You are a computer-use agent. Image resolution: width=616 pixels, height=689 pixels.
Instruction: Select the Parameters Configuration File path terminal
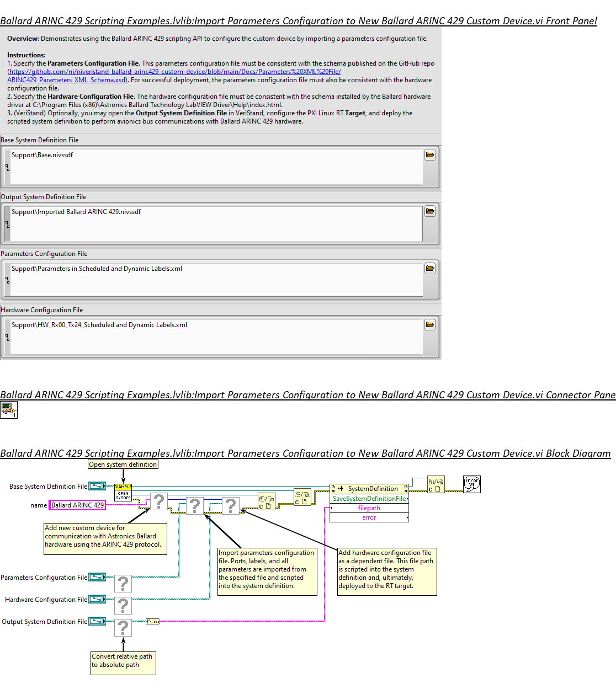tap(97, 577)
